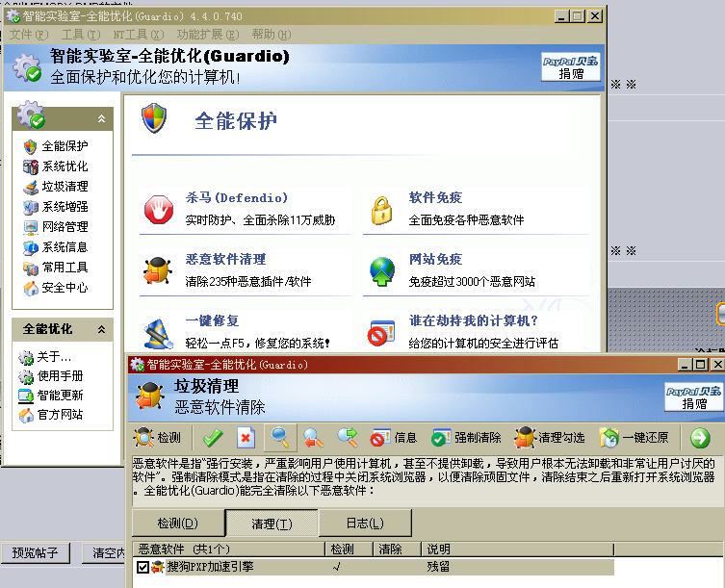Click the blocked-window hijack check icon
Viewport: 725px width, 588px height.
tap(381, 333)
